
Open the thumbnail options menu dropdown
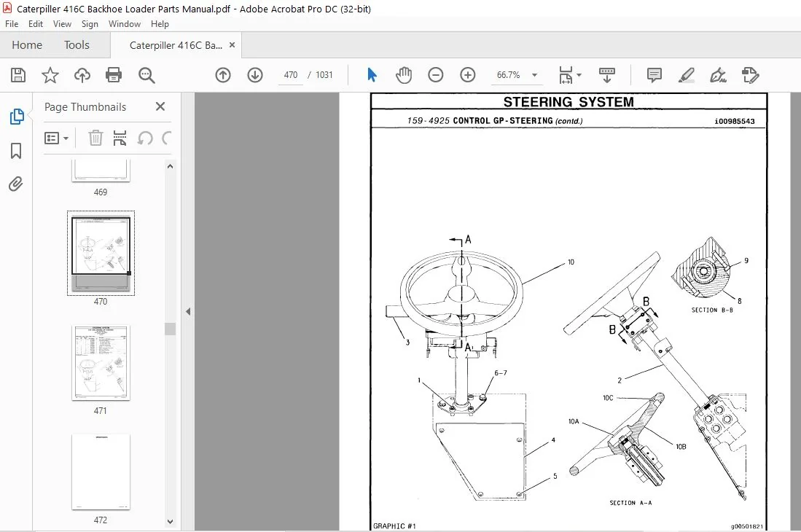pos(56,138)
